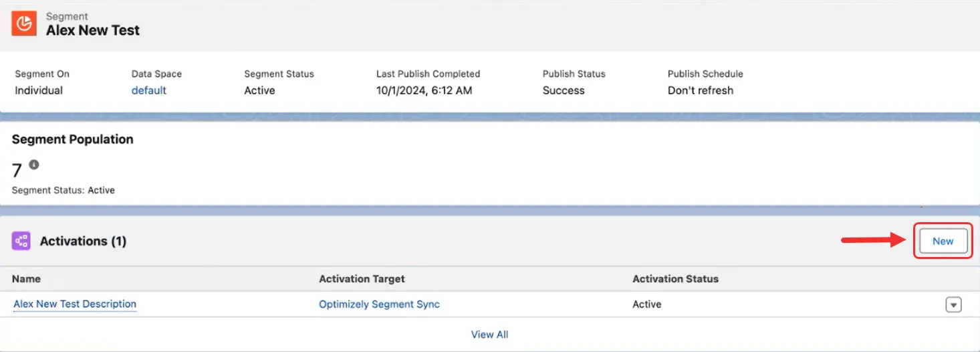
Task: Click the Activations (1) heading
Action: tap(83, 241)
